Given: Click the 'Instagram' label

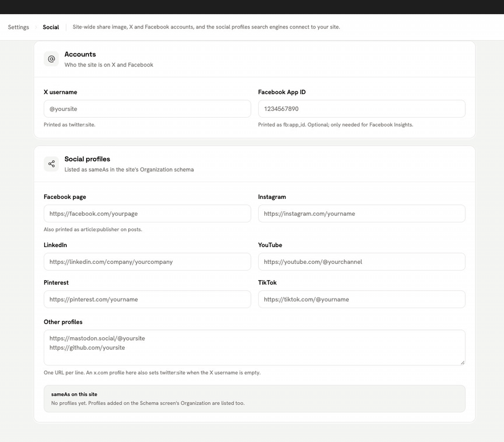Looking at the screenshot, I should (x=272, y=197).
